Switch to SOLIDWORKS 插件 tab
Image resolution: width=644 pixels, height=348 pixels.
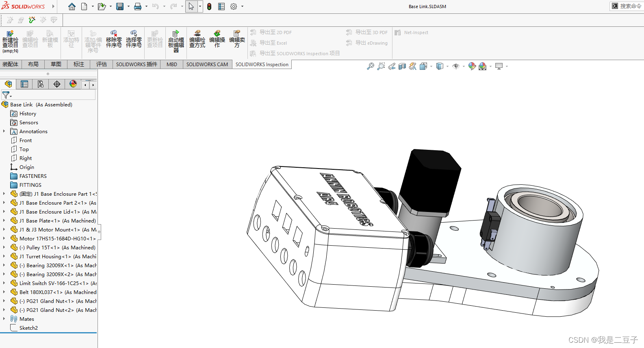click(x=137, y=64)
